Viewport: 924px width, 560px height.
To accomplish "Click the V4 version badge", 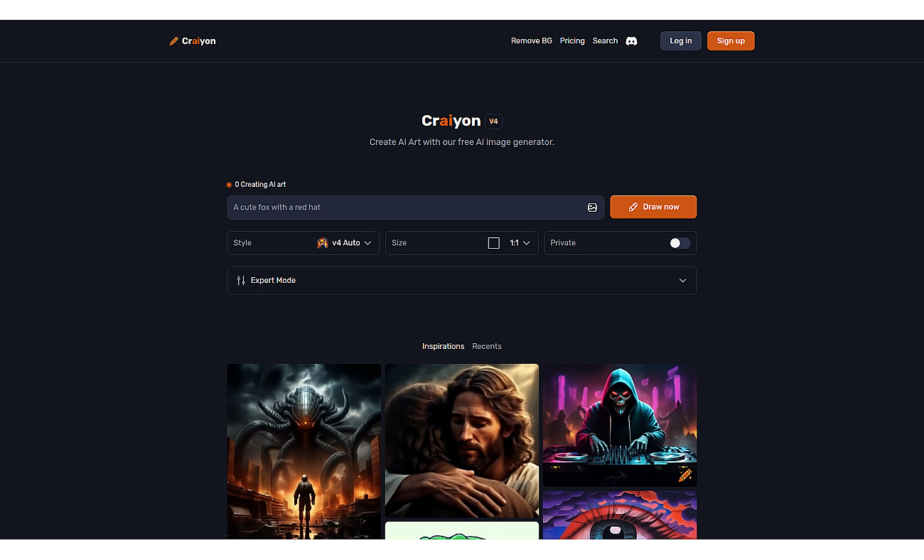I will click(x=493, y=121).
